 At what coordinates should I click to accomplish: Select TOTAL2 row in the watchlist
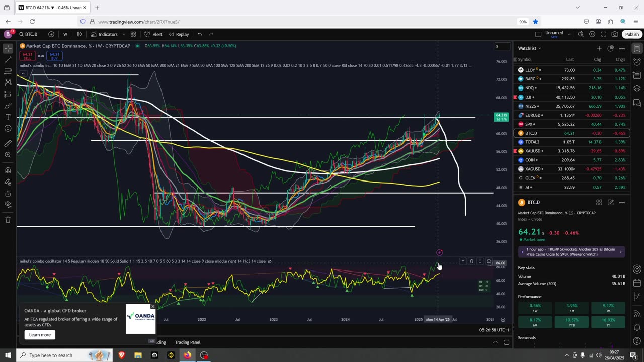click(x=572, y=142)
